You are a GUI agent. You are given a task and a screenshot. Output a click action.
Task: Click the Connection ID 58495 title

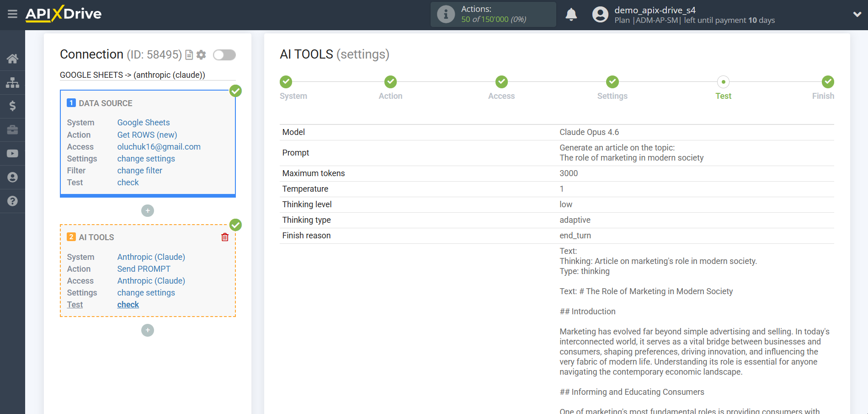[x=121, y=54]
